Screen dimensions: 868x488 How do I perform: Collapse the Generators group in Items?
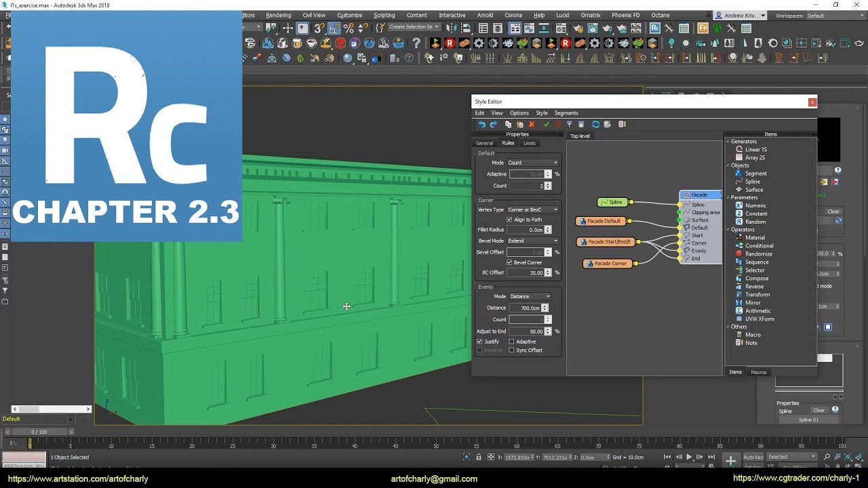coord(728,141)
